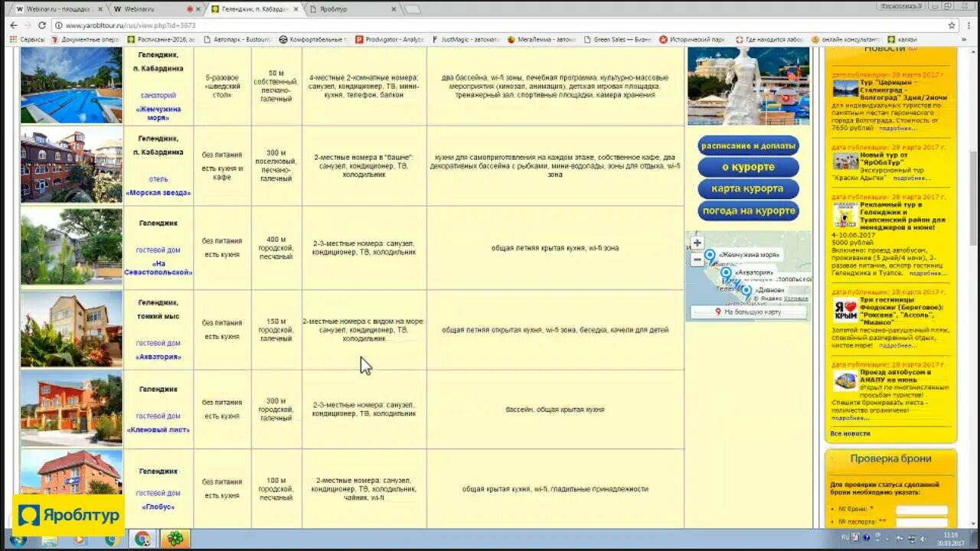Open the Green Sales bookmark
The width and height of the screenshot is (980, 551).
[x=618, y=39]
